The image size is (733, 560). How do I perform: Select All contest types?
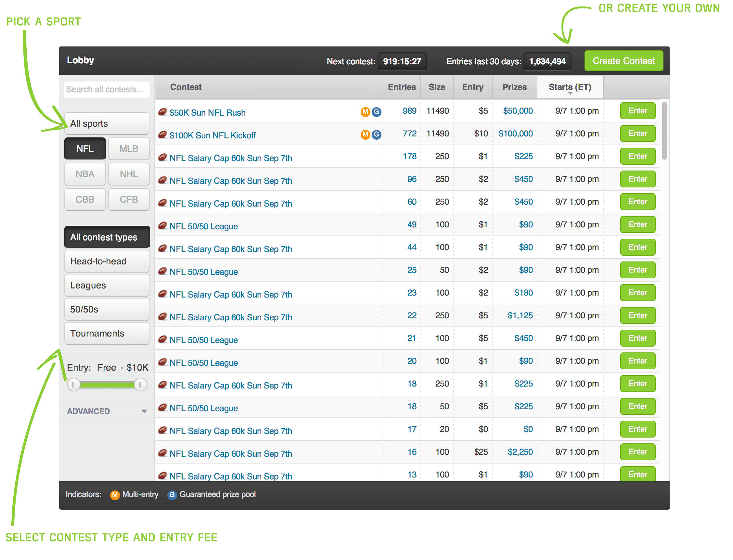[x=107, y=237]
